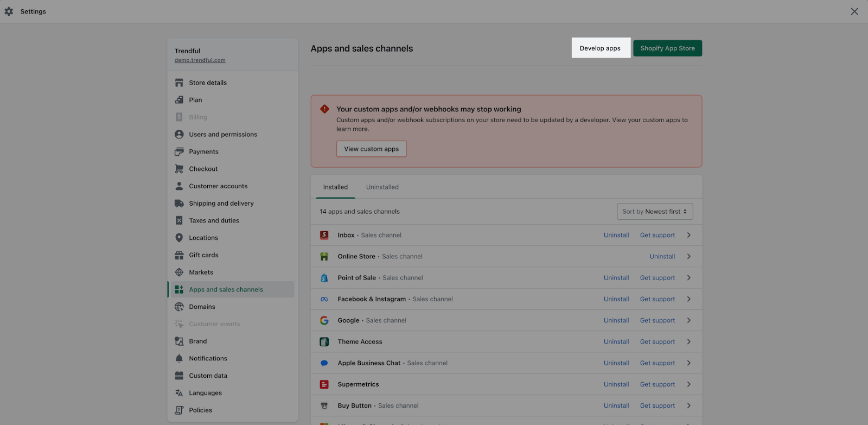Click the Shipping and delivery truck icon
Screen dimensions: 868x425
point(179,204)
